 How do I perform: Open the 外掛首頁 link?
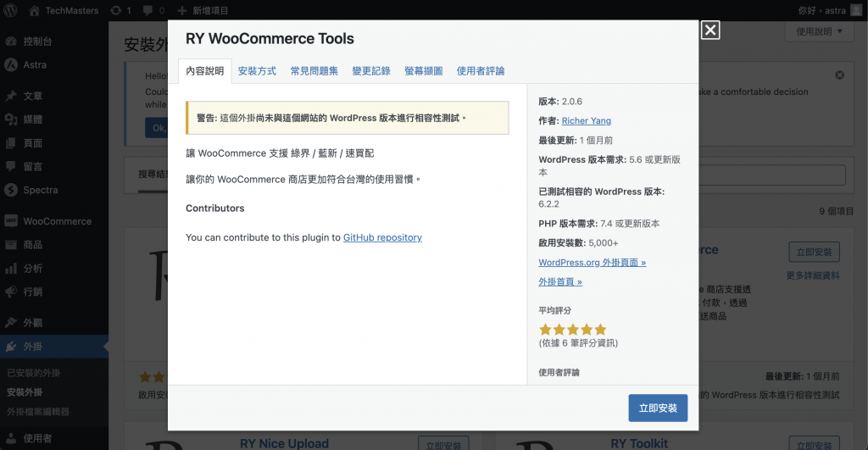coord(560,281)
